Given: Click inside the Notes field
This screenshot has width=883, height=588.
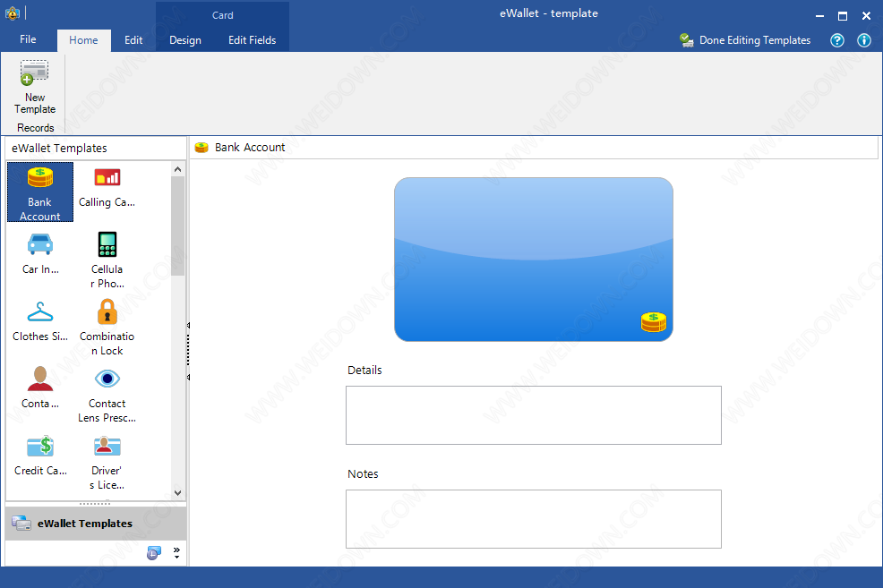Looking at the screenshot, I should (x=533, y=519).
